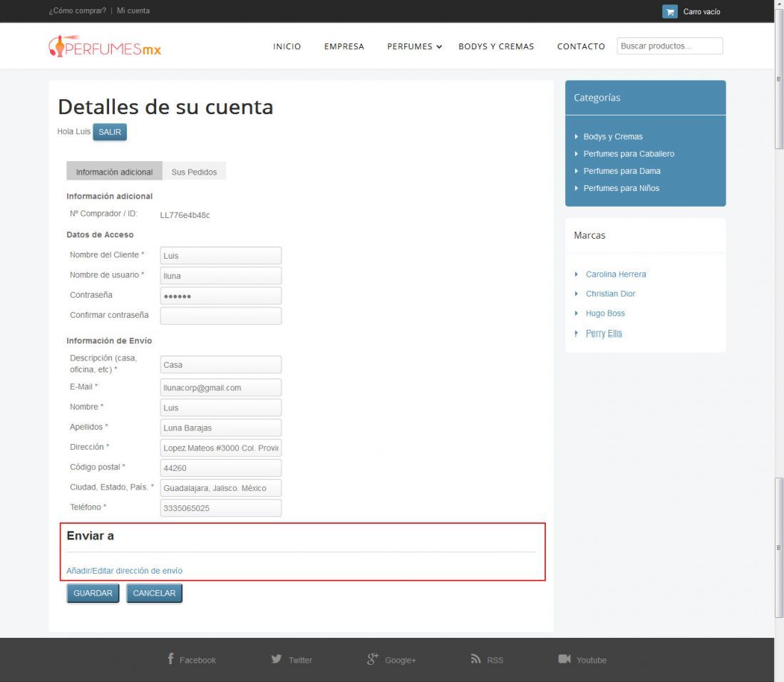
Task: Click the Cancelar button
Action: [x=154, y=593]
